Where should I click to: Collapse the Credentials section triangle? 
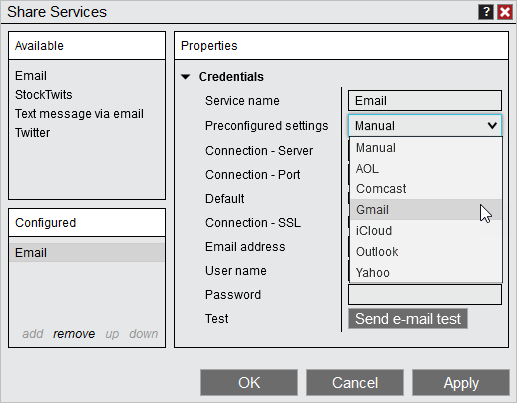(x=185, y=77)
